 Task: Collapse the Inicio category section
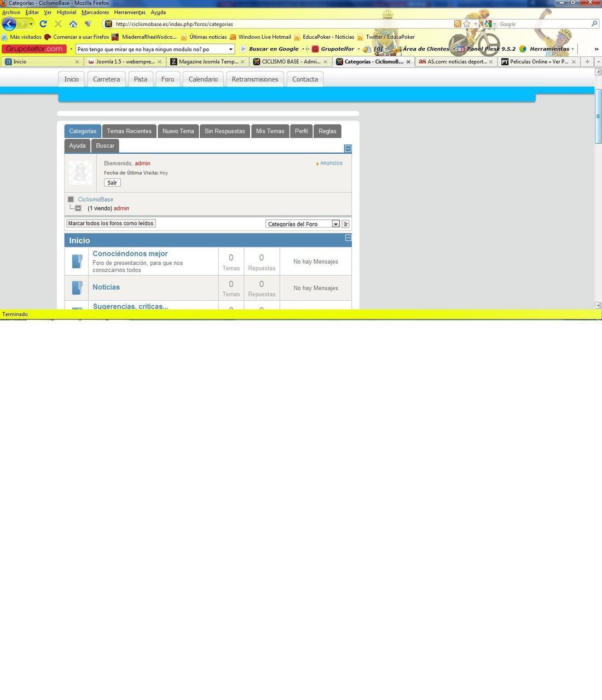348,238
